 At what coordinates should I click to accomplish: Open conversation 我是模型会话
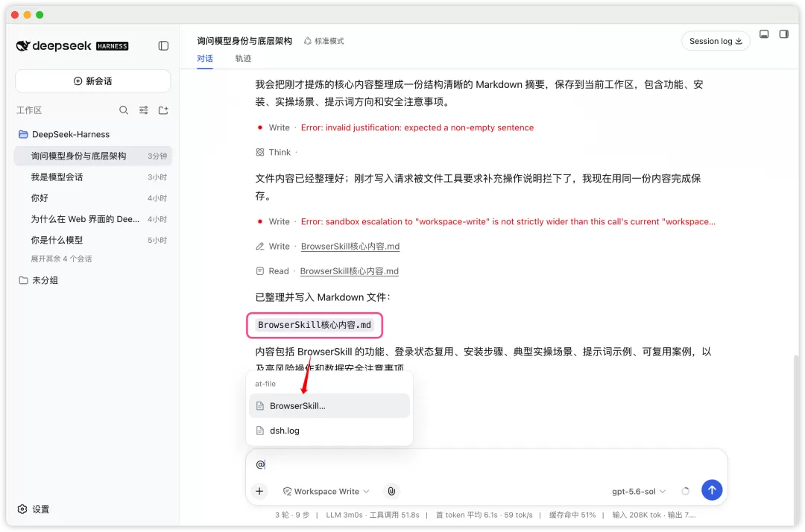93,177
